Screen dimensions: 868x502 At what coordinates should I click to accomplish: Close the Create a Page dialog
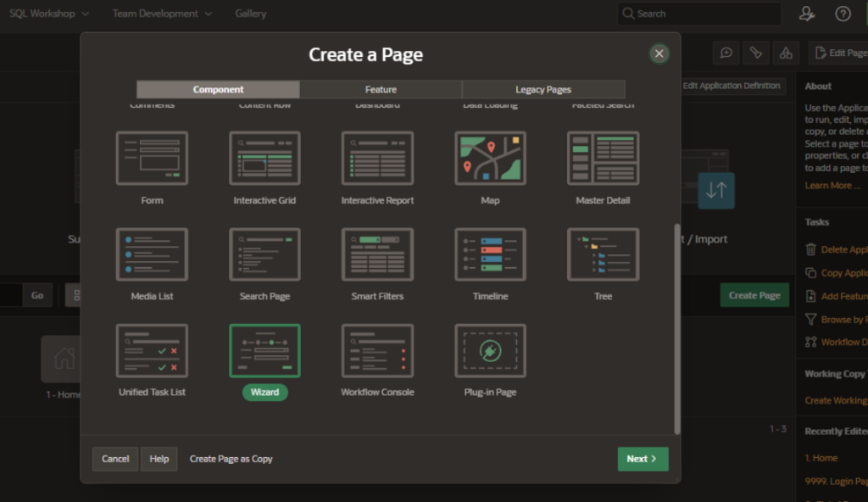659,53
